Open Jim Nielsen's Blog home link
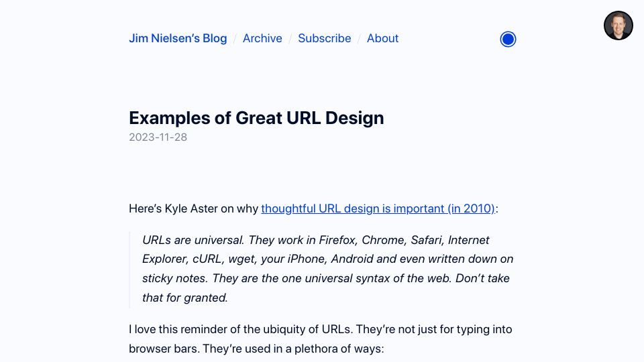This screenshot has width=644, height=362. (178, 38)
